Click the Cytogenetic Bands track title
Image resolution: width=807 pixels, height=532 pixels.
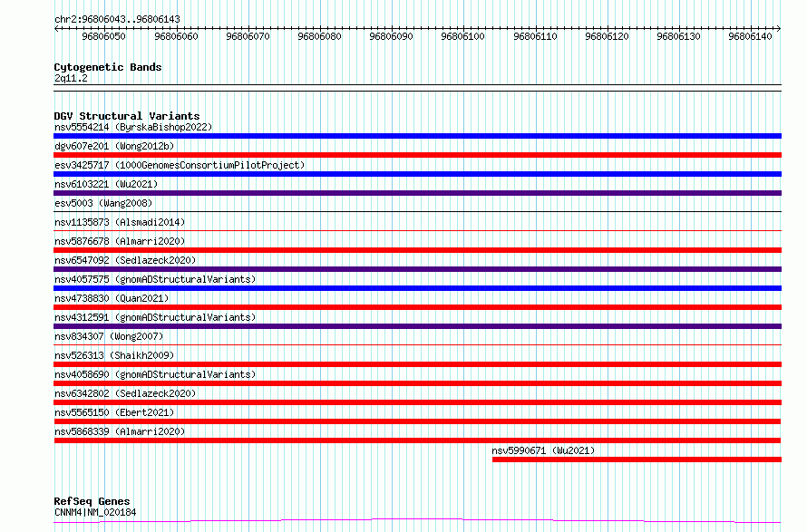[x=108, y=67]
